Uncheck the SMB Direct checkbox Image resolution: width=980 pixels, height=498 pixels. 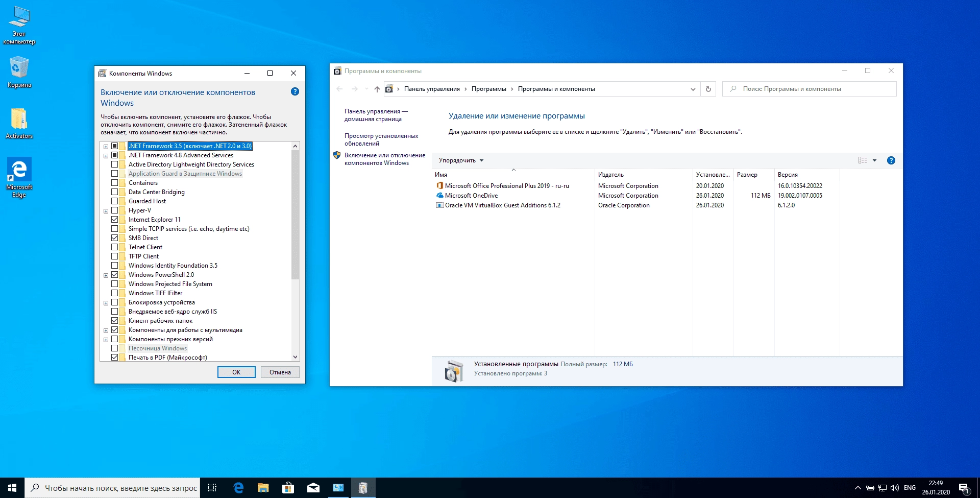115,238
